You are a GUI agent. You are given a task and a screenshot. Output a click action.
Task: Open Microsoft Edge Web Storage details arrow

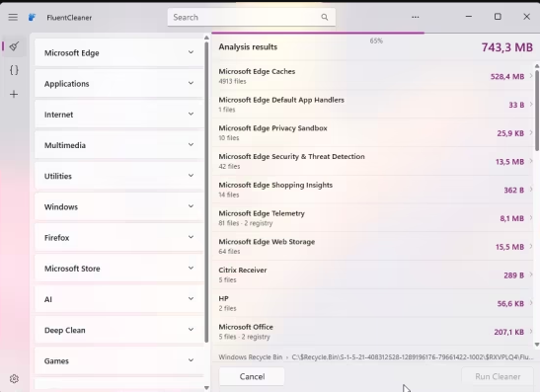pyautogui.click(x=531, y=246)
